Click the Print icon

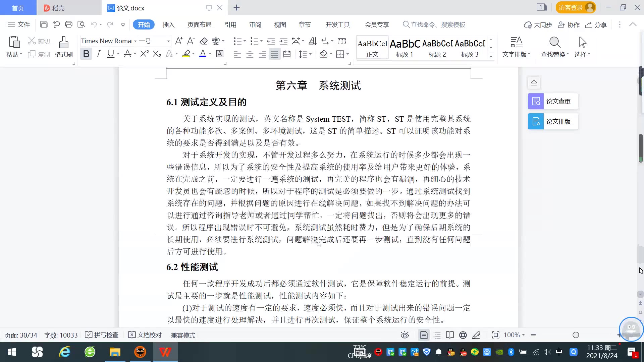click(69, 24)
